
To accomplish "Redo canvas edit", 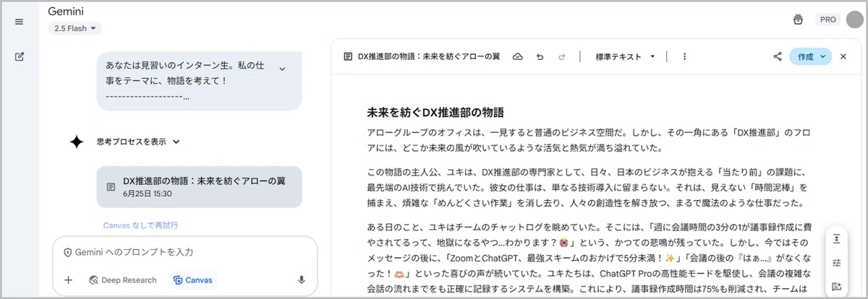I will [562, 56].
